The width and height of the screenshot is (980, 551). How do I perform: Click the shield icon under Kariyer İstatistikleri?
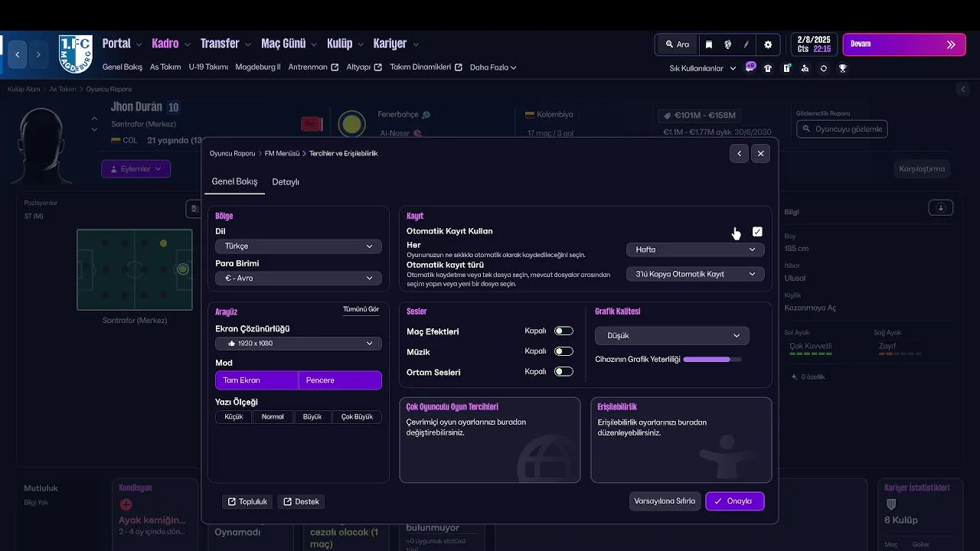891,505
